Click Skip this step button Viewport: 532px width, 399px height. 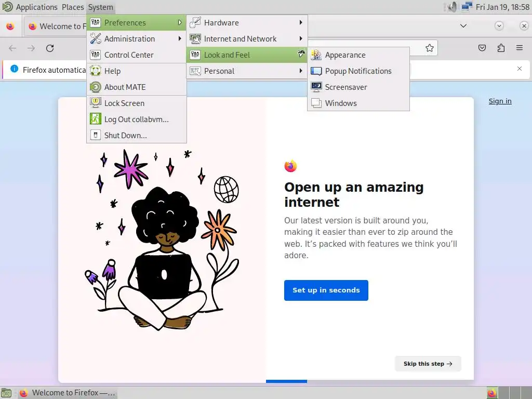(428, 364)
